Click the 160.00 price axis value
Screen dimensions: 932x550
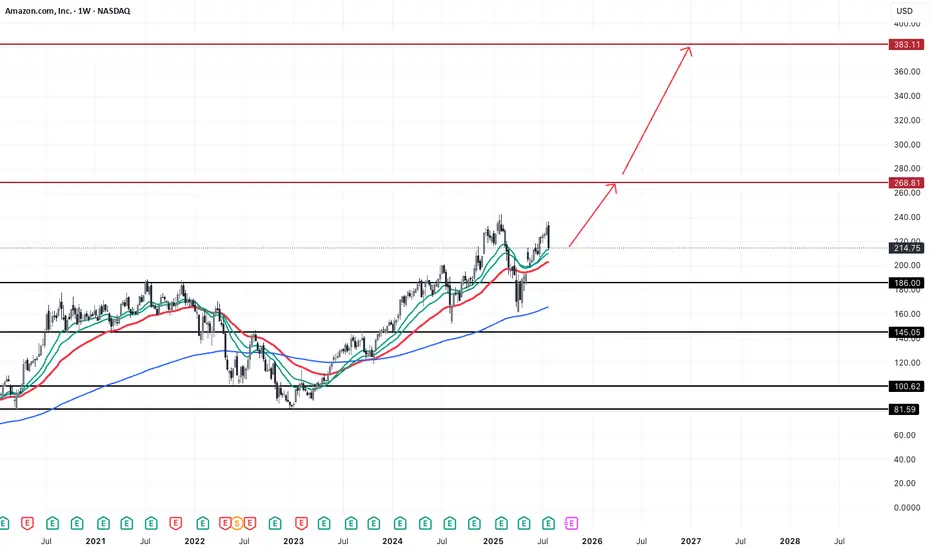point(907,314)
